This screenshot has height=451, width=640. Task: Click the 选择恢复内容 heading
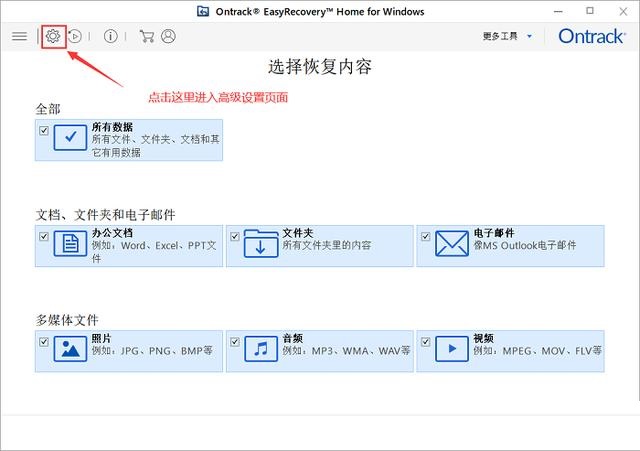point(320,67)
